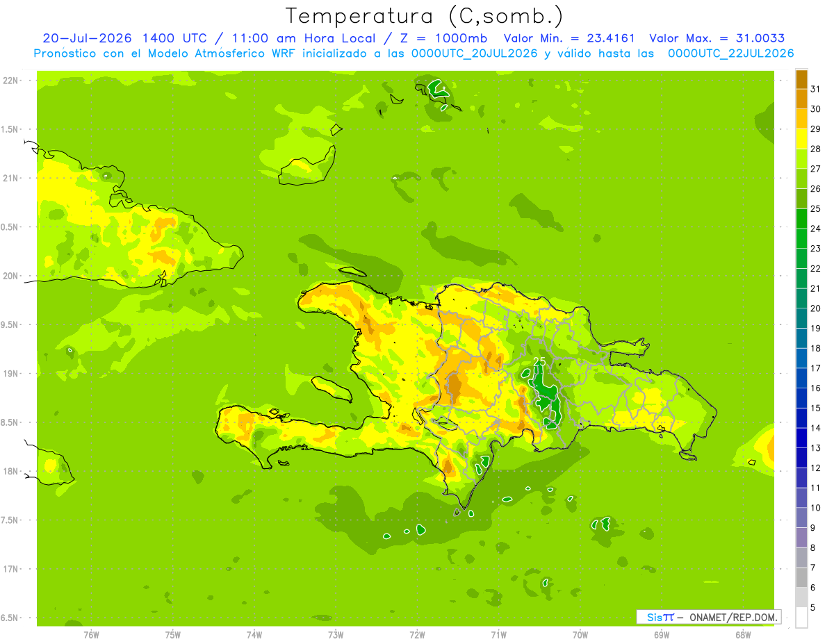Click the "22N" latitude axis label
Viewport: 834px width, 644px height.
point(12,80)
